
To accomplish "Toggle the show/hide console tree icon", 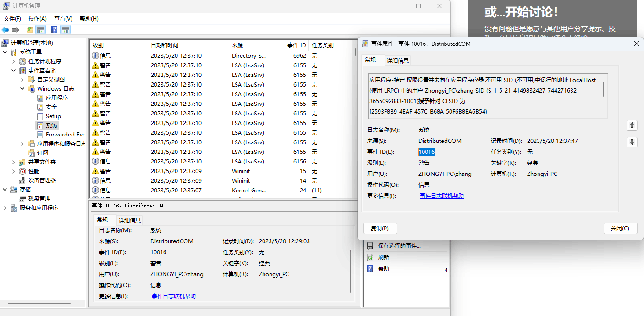I will pyautogui.click(x=41, y=30).
